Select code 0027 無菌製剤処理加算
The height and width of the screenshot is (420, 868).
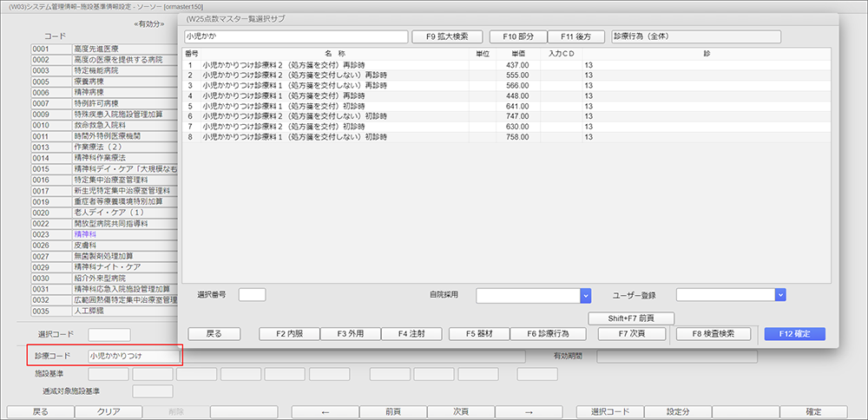coord(104,256)
